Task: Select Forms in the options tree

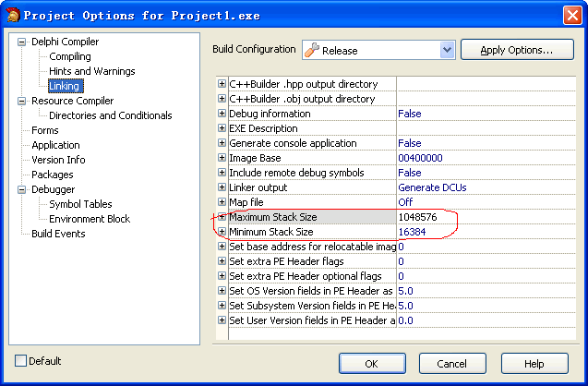Action: tap(45, 130)
